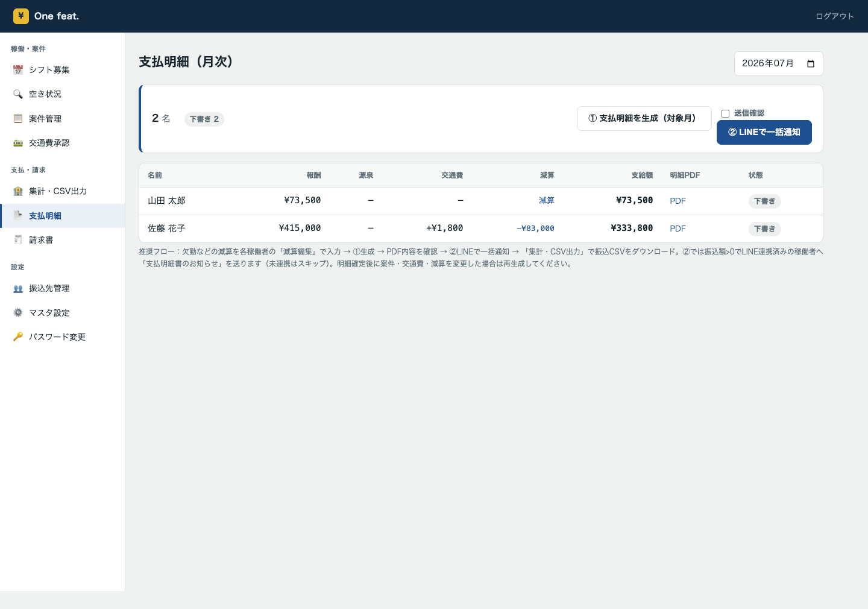868x609 pixels.
Task: Click the name cell 佐藤 花子
Action: (x=166, y=229)
